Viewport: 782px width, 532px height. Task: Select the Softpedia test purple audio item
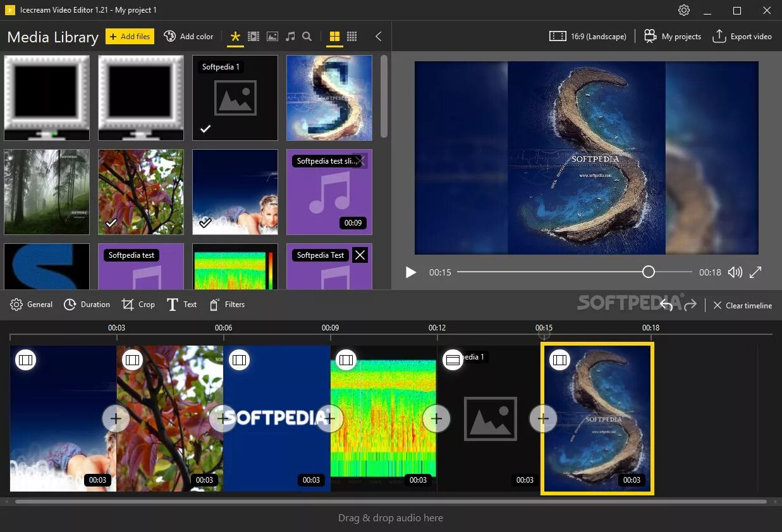[x=141, y=267]
